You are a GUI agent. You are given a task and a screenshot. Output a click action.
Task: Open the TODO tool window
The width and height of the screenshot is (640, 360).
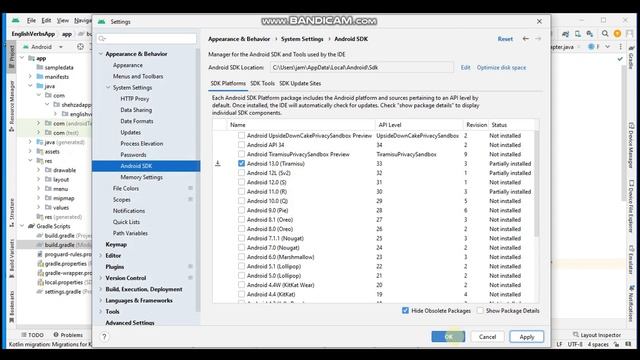point(32,335)
